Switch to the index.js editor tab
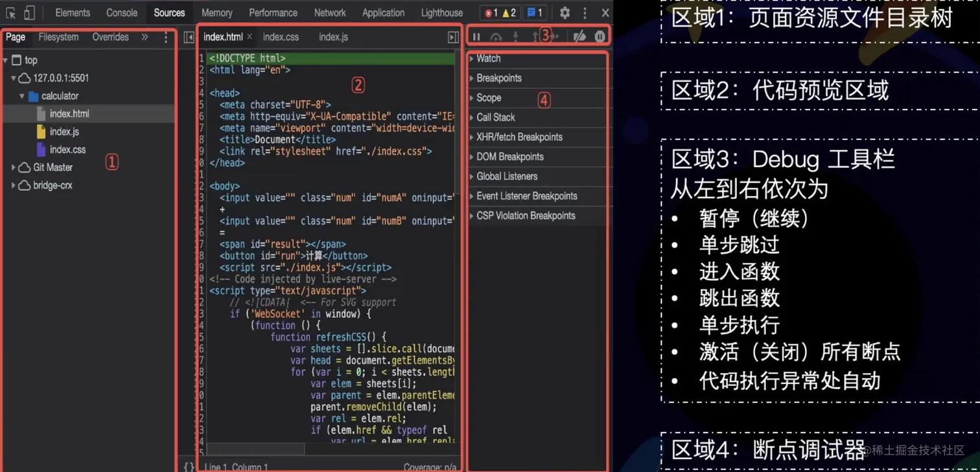This screenshot has width=980, height=472. (333, 37)
